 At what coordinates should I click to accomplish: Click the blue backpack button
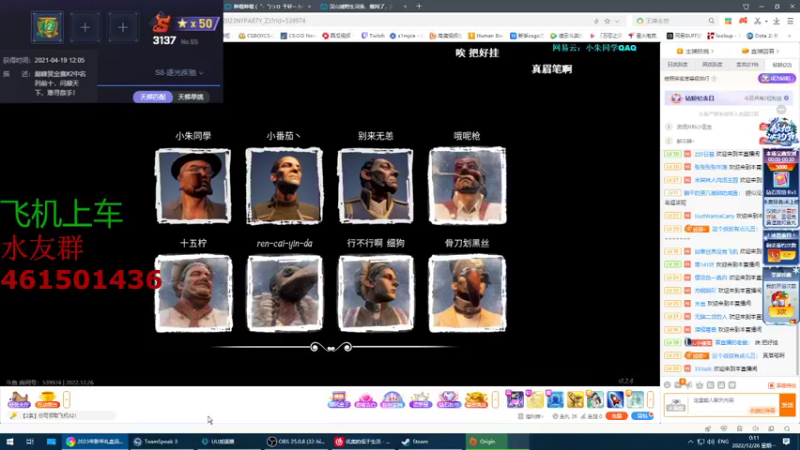[x=642, y=416]
